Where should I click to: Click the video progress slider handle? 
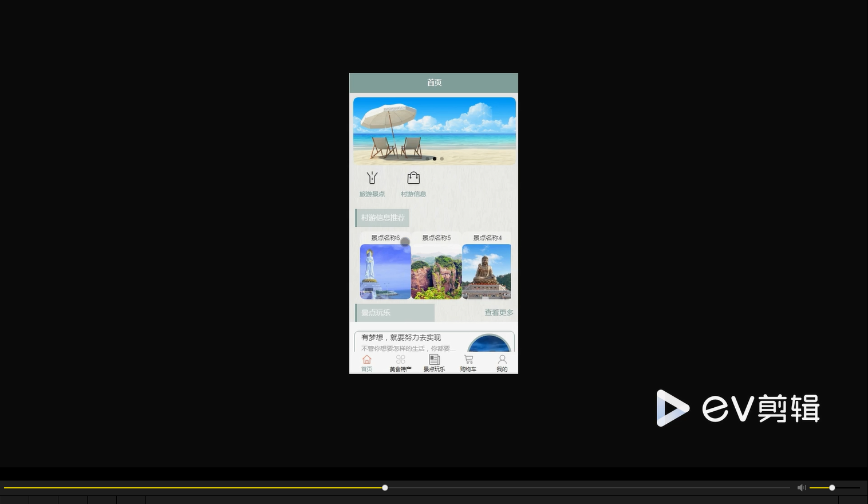[385, 487]
